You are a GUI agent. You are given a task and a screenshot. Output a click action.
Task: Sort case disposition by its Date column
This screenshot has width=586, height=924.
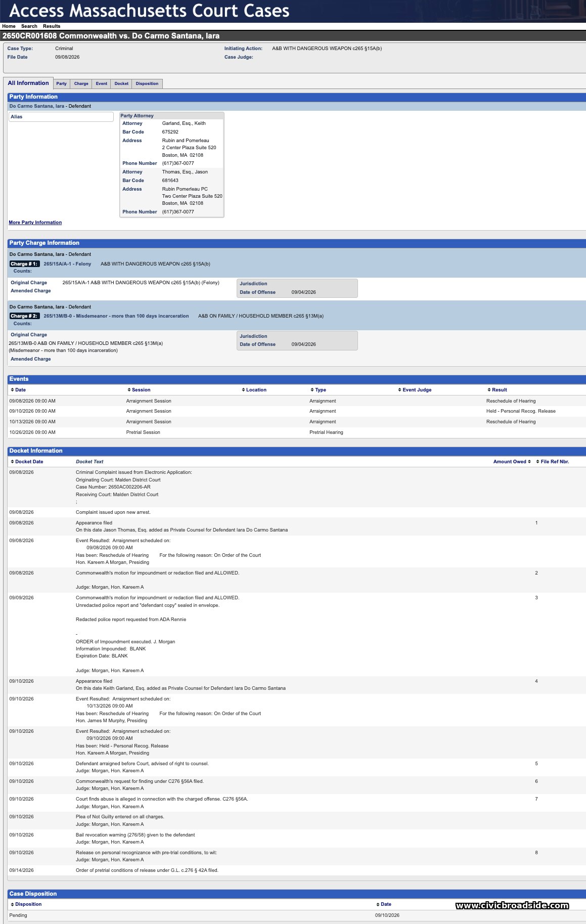(384, 904)
